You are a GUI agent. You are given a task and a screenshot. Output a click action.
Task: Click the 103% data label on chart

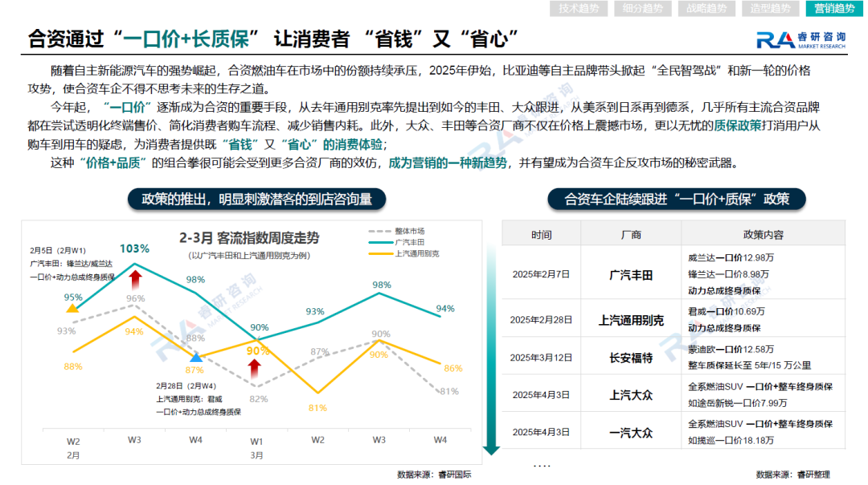tap(134, 249)
